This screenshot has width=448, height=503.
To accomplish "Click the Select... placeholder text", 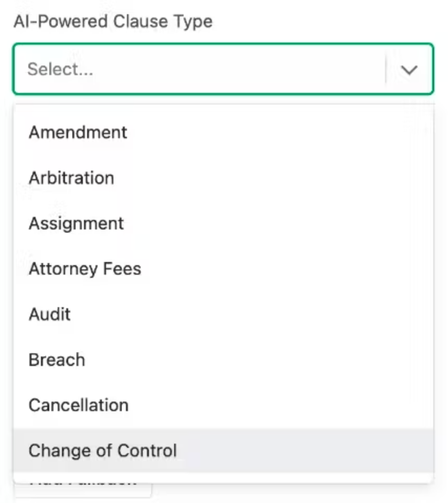I will click(60, 69).
